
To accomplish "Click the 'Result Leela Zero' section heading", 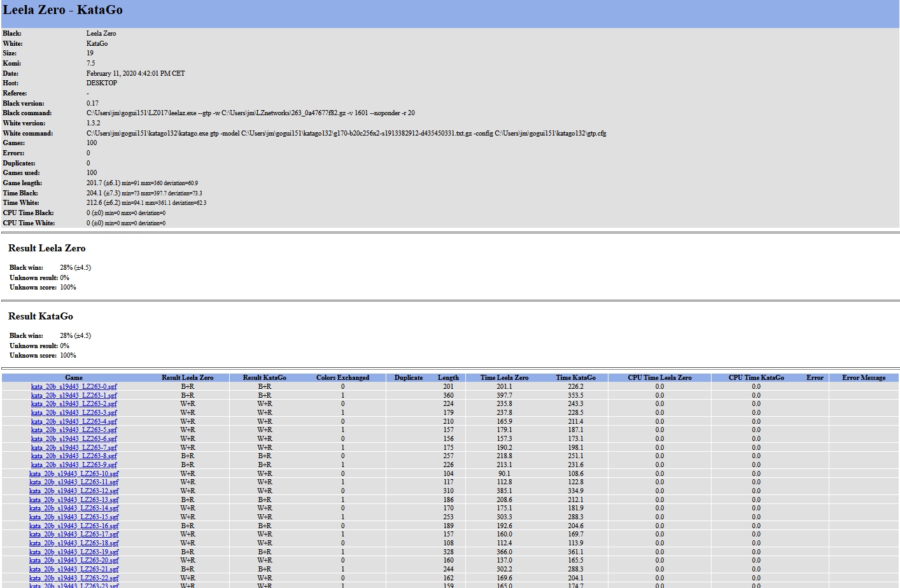I will click(x=46, y=248).
